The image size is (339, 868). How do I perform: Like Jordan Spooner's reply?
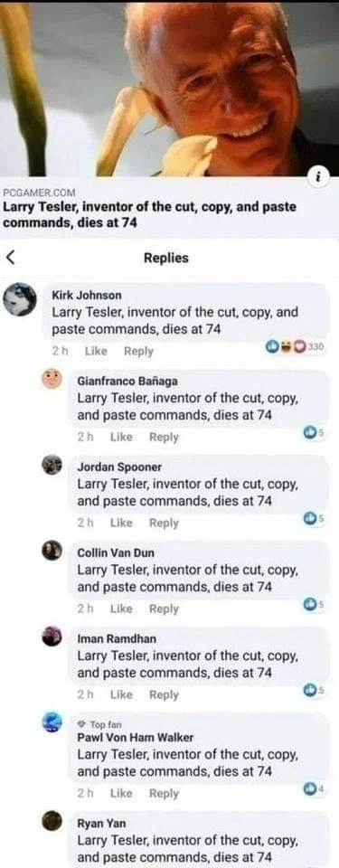pos(121,523)
